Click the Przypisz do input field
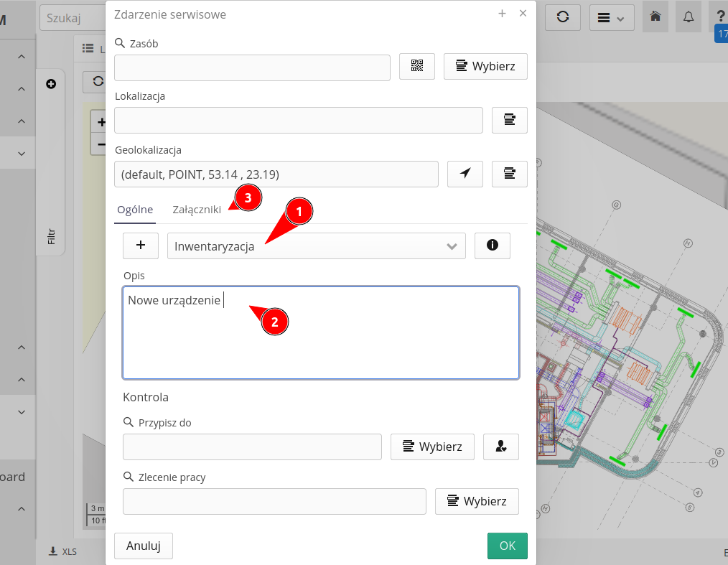The image size is (728, 565). coord(252,447)
